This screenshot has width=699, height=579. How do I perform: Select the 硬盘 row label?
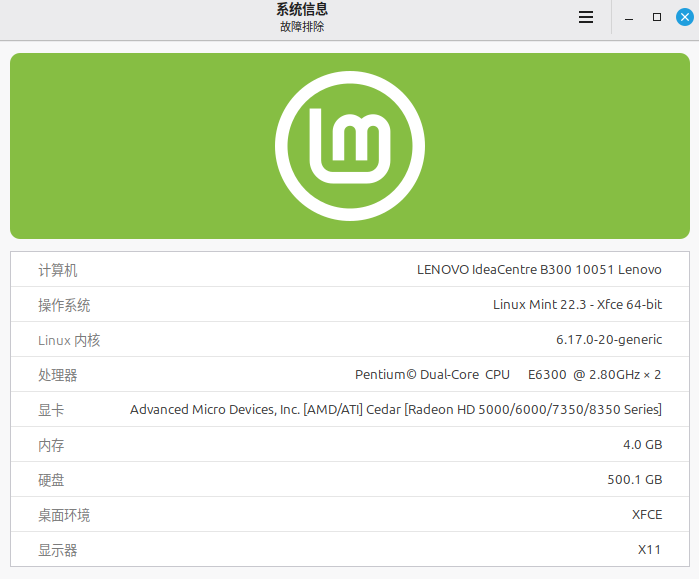click(51, 480)
